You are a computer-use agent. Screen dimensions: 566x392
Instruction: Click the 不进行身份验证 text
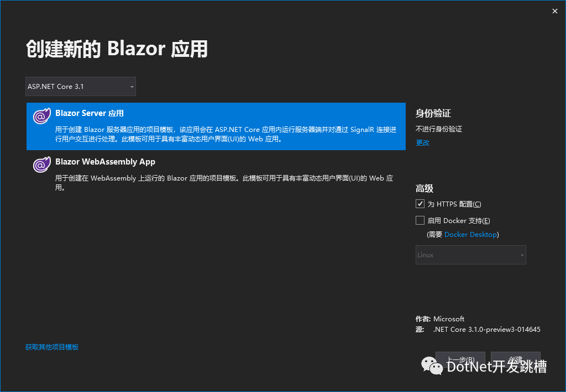click(439, 129)
